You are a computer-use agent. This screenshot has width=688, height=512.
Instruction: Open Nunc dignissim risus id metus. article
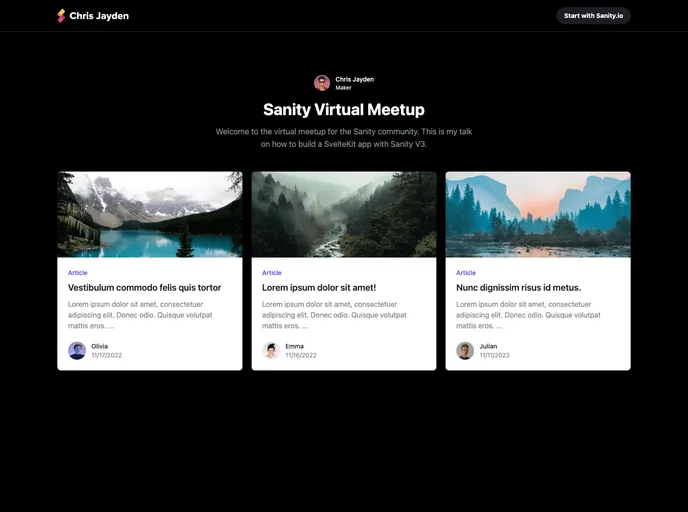[518, 288]
